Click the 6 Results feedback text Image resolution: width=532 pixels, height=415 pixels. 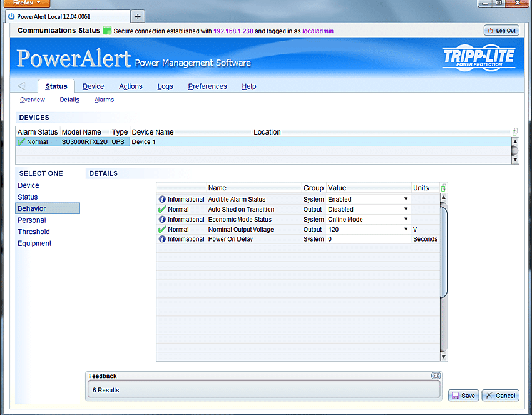(x=106, y=390)
